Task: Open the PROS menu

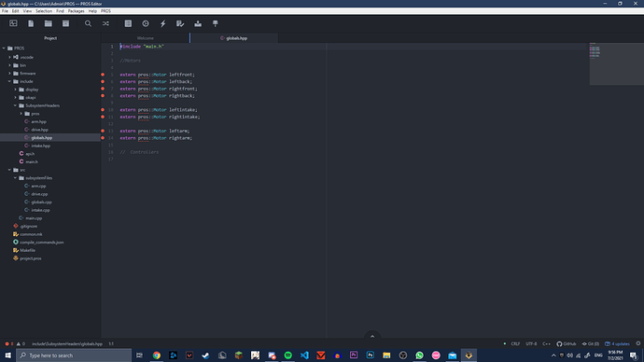Action: tap(106, 11)
